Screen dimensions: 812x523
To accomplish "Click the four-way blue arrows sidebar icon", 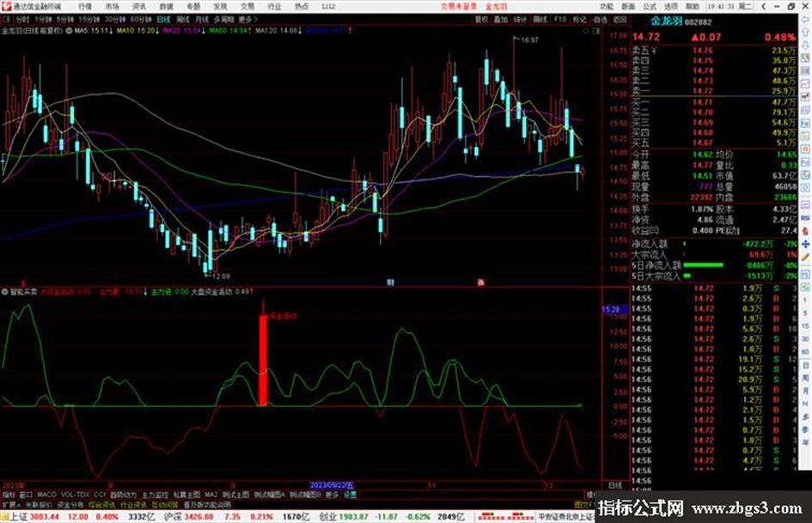I will click(805, 244).
